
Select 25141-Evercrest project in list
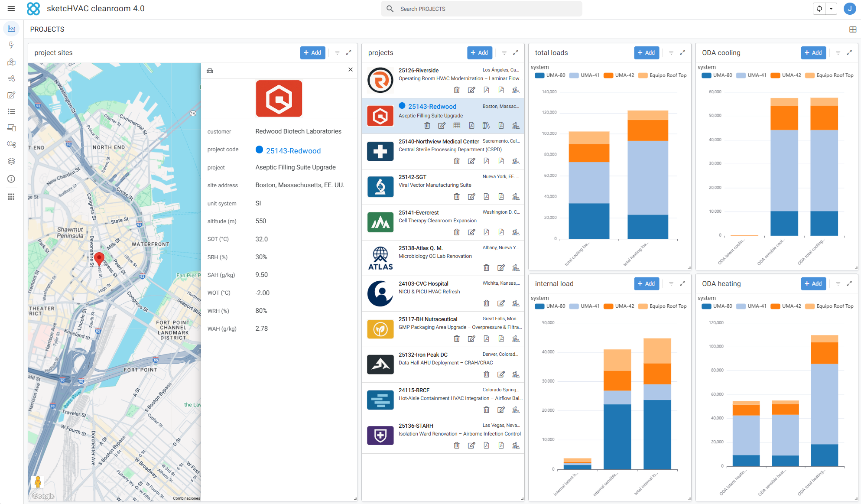443,223
